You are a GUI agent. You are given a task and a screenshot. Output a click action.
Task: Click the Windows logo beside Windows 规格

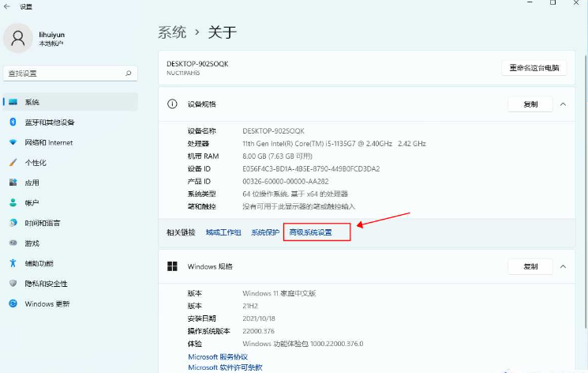(x=172, y=266)
